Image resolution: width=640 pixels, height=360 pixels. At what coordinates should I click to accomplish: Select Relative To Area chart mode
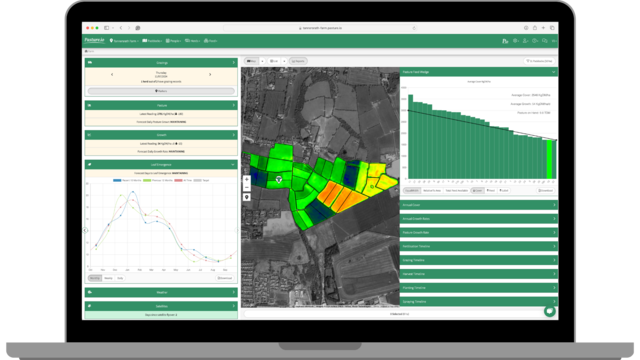point(432,191)
